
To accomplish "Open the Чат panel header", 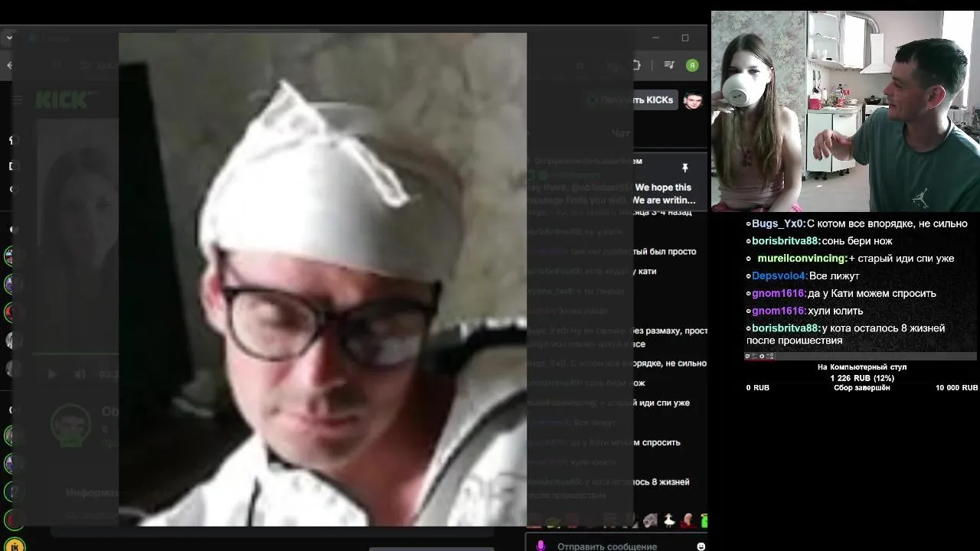I will [620, 133].
